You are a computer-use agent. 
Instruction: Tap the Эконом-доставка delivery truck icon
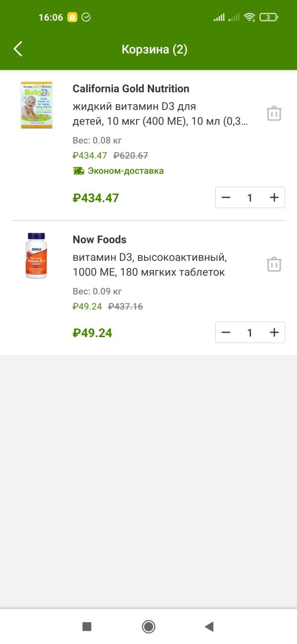pos(78,171)
